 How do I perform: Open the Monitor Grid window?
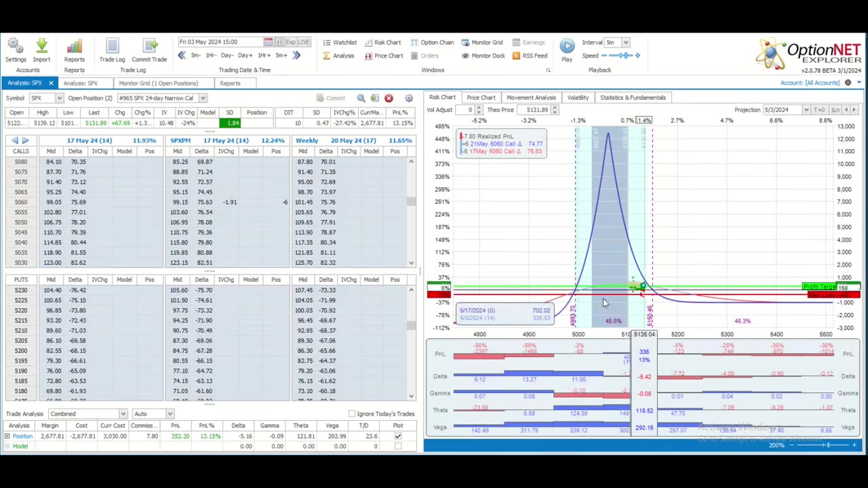pyautogui.click(x=481, y=43)
